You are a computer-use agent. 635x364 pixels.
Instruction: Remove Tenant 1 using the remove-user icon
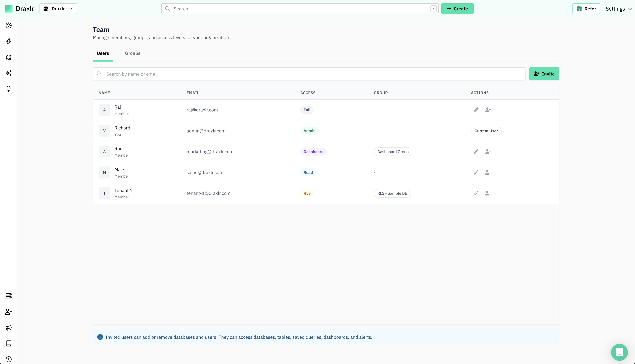click(x=488, y=193)
